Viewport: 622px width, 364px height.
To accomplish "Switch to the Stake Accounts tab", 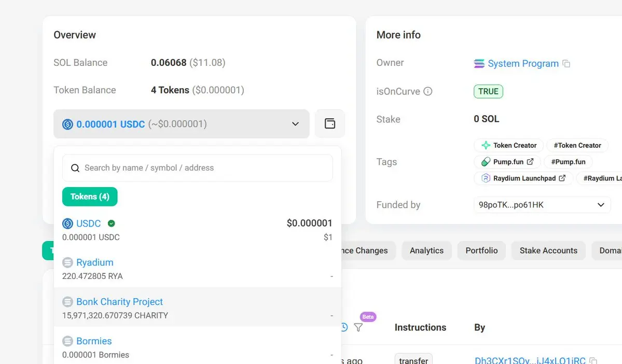I will coord(548,250).
